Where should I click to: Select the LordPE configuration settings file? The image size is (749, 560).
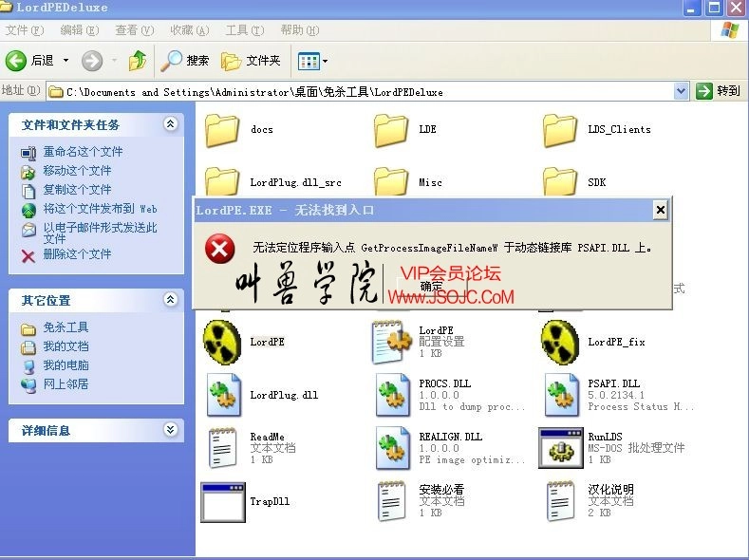pyautogui.click(x=391, y=342)
